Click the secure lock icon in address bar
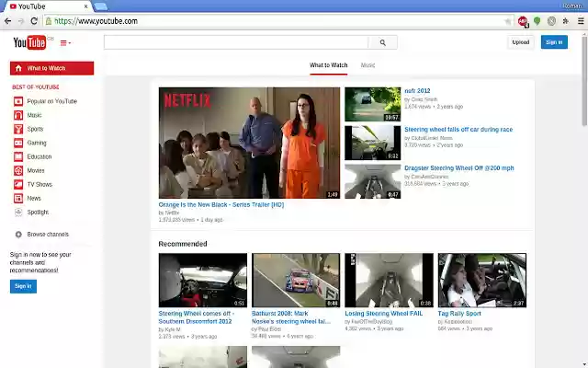Screen dimensions: 588x368 [x=49, y=21]
